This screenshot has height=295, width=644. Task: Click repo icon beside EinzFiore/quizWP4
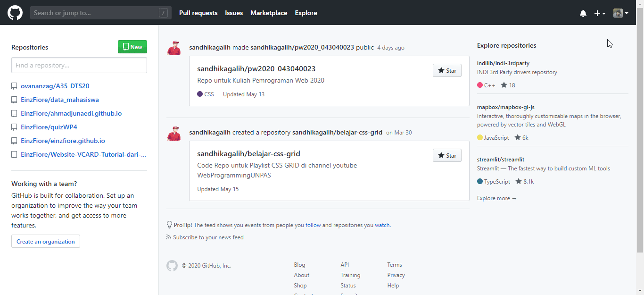pyautogui.click(x=14, y=127)
